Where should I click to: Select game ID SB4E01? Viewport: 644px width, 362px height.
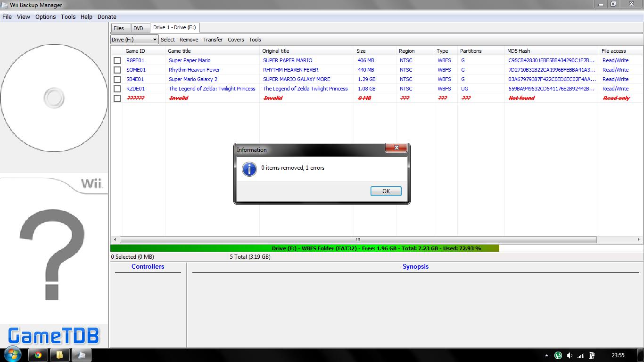click(135, 79)
